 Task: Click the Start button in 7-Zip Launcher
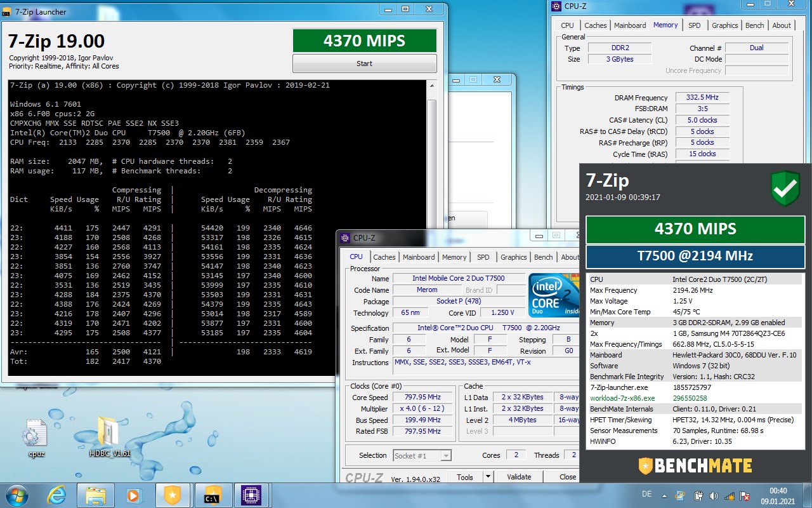pyautogui.click(x=365, y=63)
